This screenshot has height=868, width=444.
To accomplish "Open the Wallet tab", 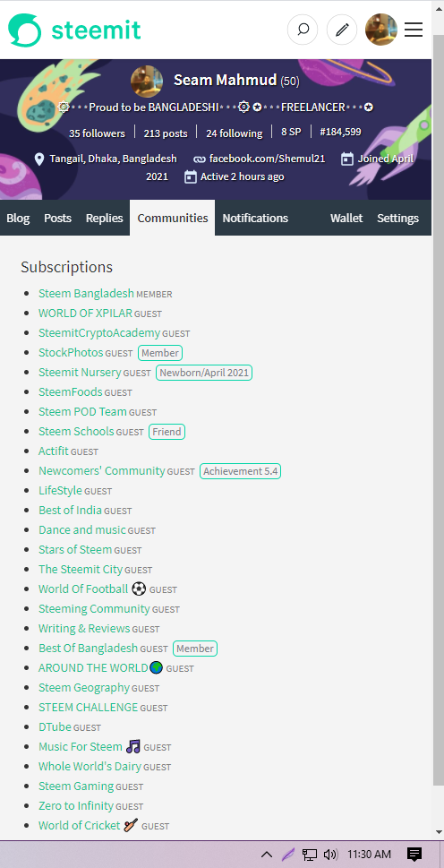I will click(x=346, y=218).
